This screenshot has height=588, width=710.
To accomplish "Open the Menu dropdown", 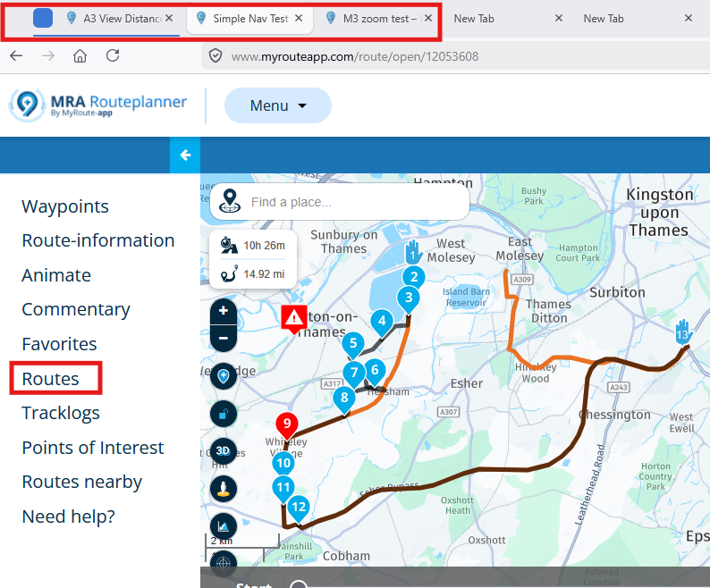I will [277, 105].
